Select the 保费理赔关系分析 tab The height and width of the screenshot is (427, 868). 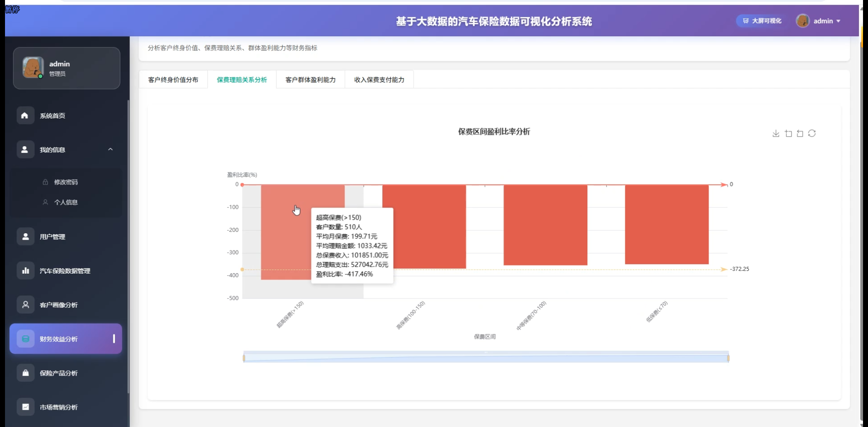pos(242,80)
